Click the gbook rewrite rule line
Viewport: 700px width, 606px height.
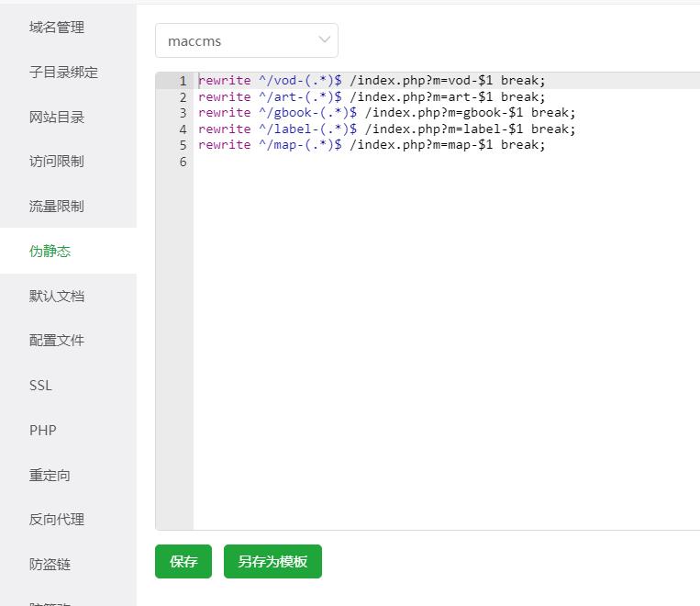(387, 113)
